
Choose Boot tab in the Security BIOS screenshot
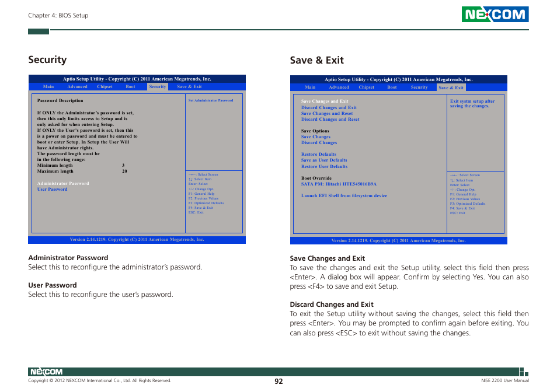(x=130, y=86)
